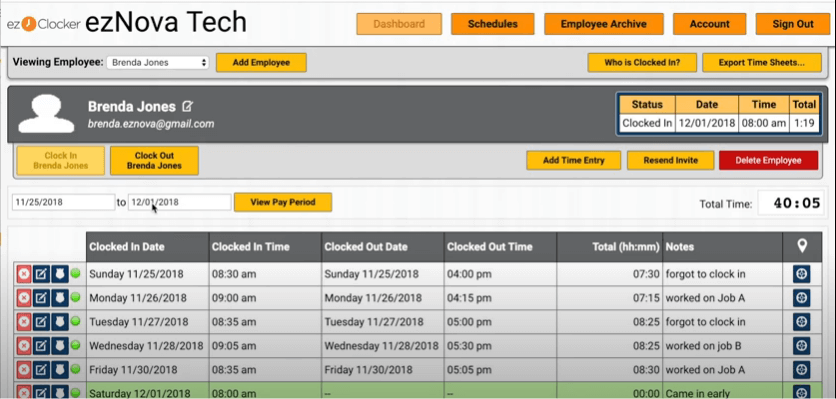
Task: Click end date field 12/01/2018
Action: (180, 202)
